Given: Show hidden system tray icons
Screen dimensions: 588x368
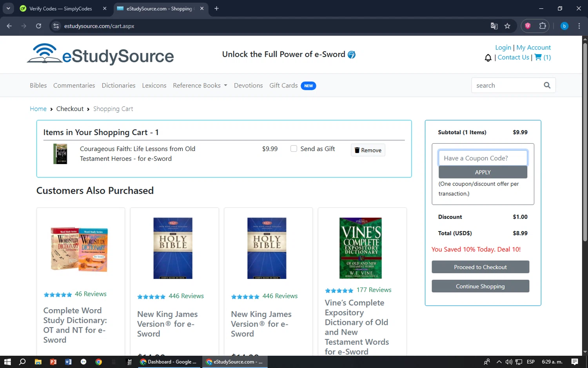Looking at the screenshot, I should (x=499, y=362).
